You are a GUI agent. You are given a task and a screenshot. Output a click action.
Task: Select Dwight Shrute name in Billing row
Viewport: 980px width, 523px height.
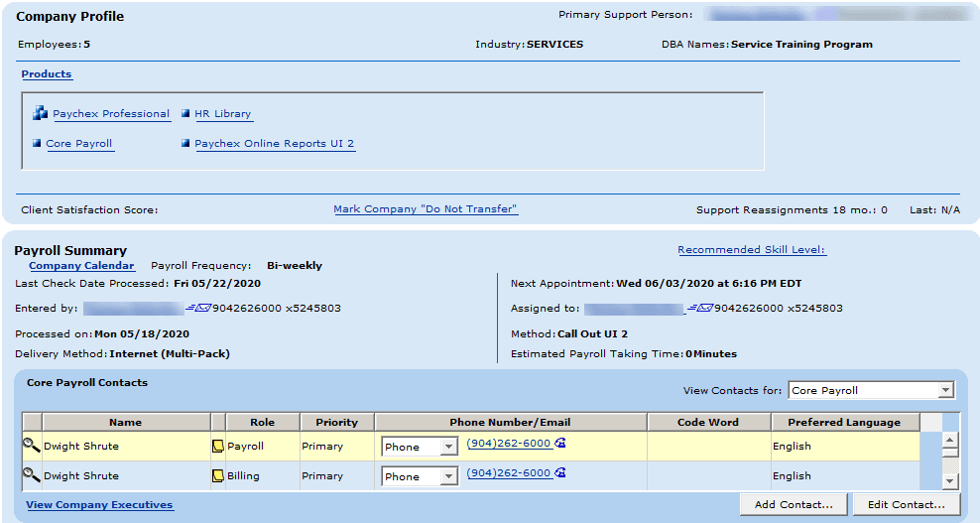tap(81, 476)
